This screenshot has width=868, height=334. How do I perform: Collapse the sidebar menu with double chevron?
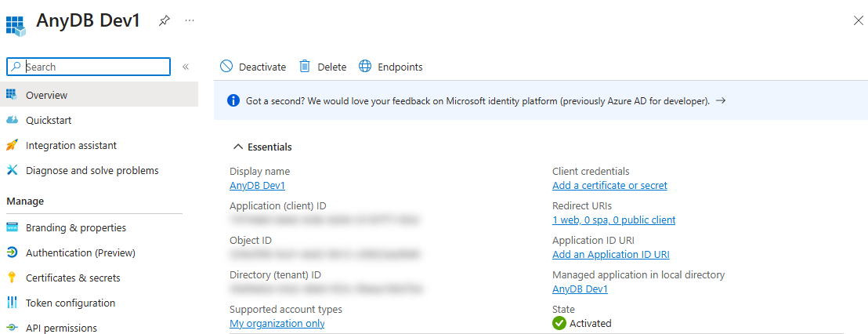coord(186,67)
